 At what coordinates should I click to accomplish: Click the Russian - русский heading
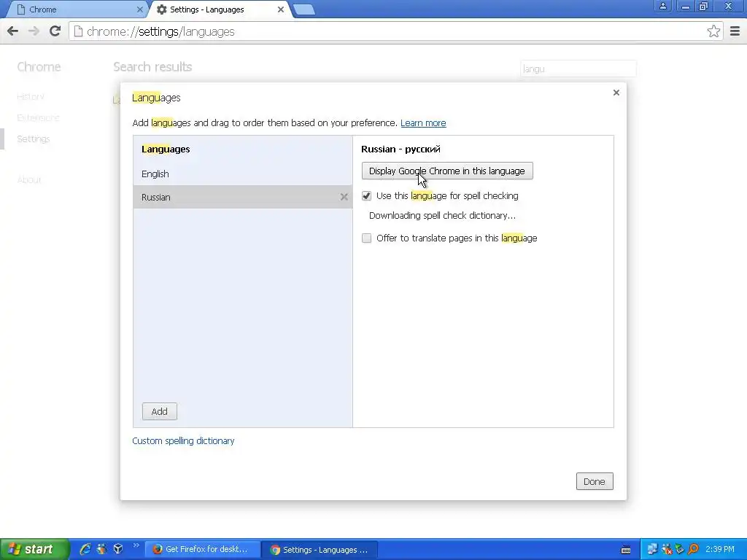pyautogui.click(x=400, y=149)
